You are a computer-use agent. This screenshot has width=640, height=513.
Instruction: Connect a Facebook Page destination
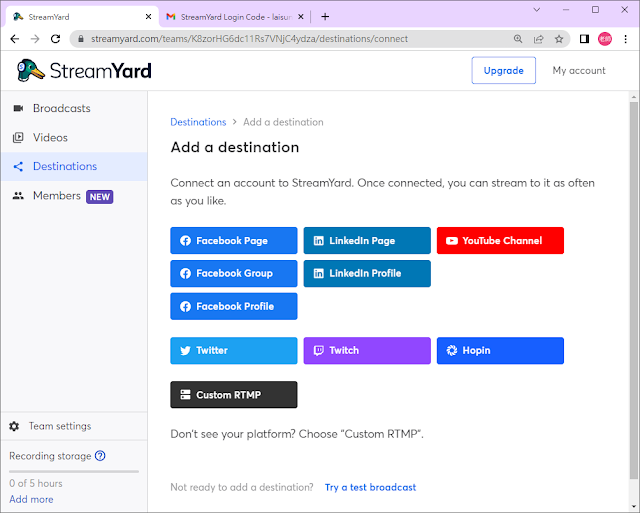233,240
